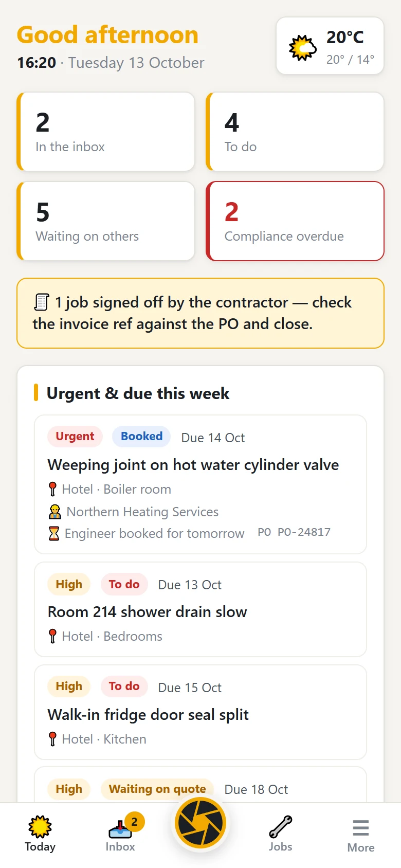Image resolution: width=401 pixels, height=868 pixels.
Task: Tap the sun and cloud weather icon
Action: coord(302,48)
